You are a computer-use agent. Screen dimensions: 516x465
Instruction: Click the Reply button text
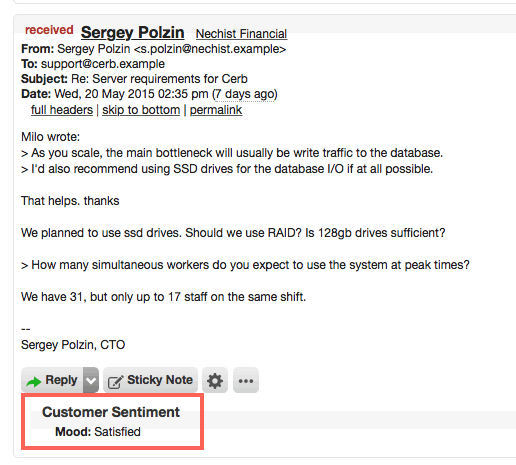[x=61, y=380]
